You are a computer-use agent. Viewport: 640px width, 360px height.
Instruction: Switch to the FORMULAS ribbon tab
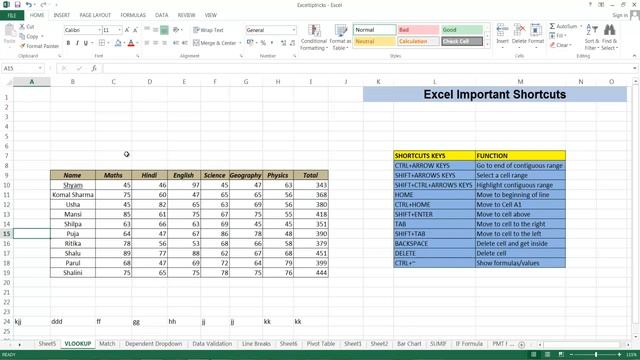(x=133, y=15)
